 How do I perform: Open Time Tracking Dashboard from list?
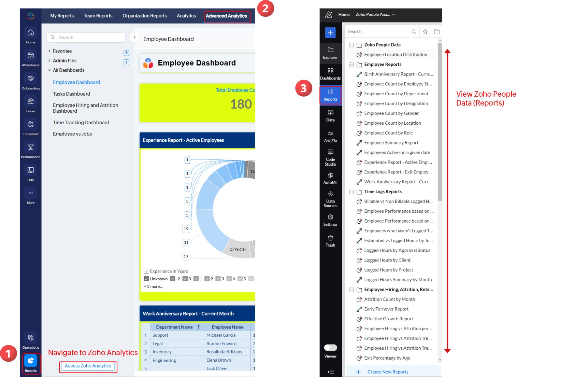pyautogui.click(x=81, y=123)
